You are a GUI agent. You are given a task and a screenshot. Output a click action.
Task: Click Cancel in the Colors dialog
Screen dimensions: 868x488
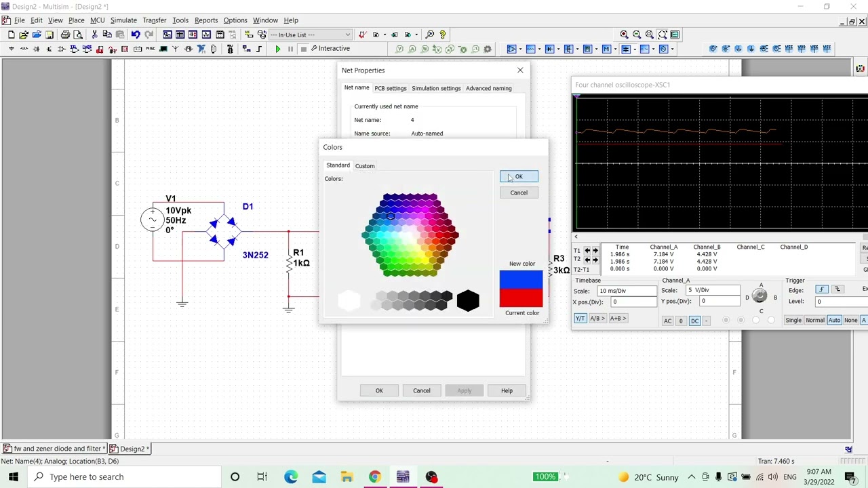(x=519, y=192)
